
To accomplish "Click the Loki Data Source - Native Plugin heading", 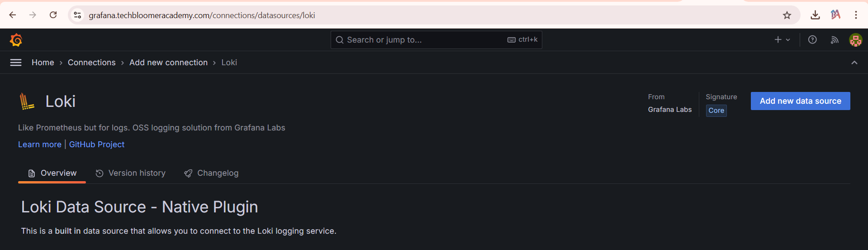I will (139, 207).
